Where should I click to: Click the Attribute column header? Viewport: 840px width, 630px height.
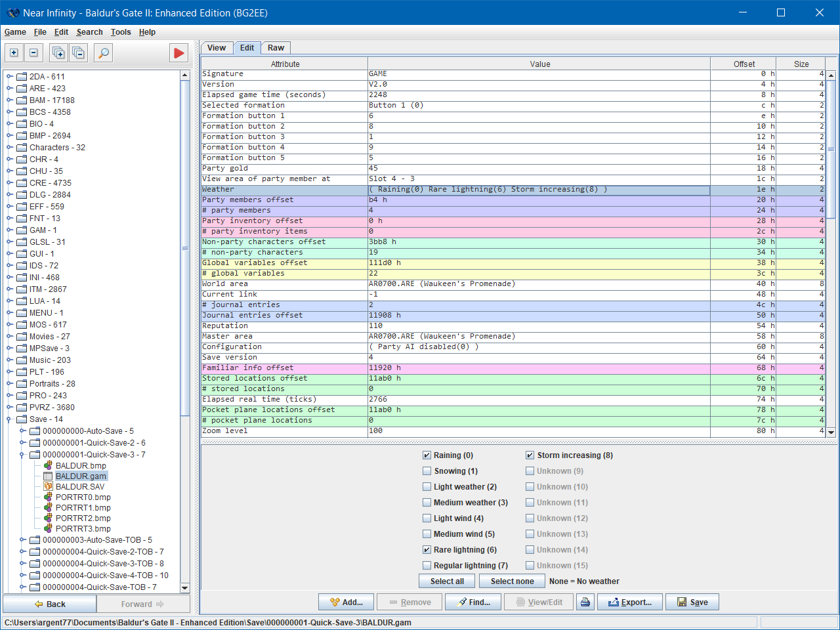click(285, 64)
